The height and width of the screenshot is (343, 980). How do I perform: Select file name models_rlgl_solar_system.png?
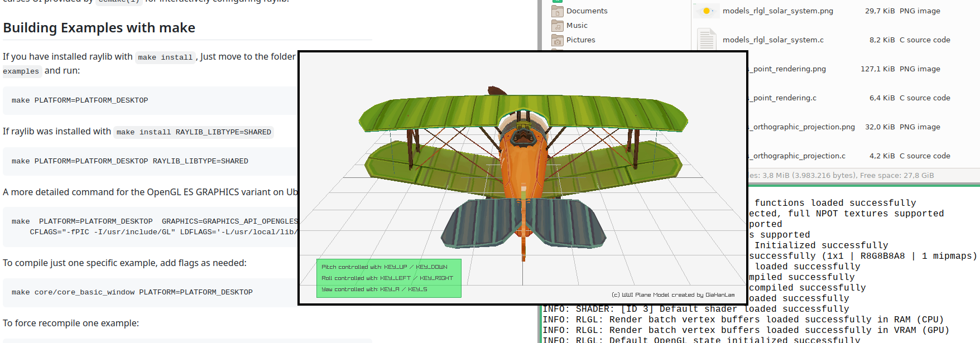tap(777, 11)
